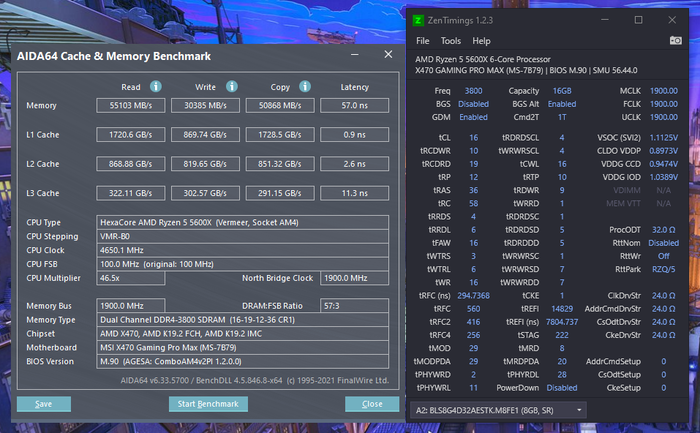Click the CPU Multiplier field 46.5x
This screenshot has height=433, width=700.
(x=131, y=278)
